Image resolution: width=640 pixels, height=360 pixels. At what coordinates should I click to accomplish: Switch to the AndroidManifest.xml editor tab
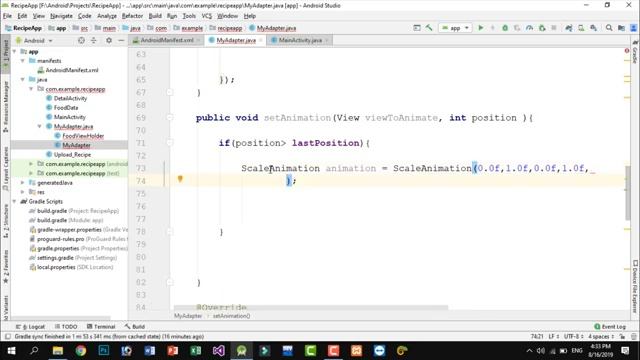pos(167,40)
